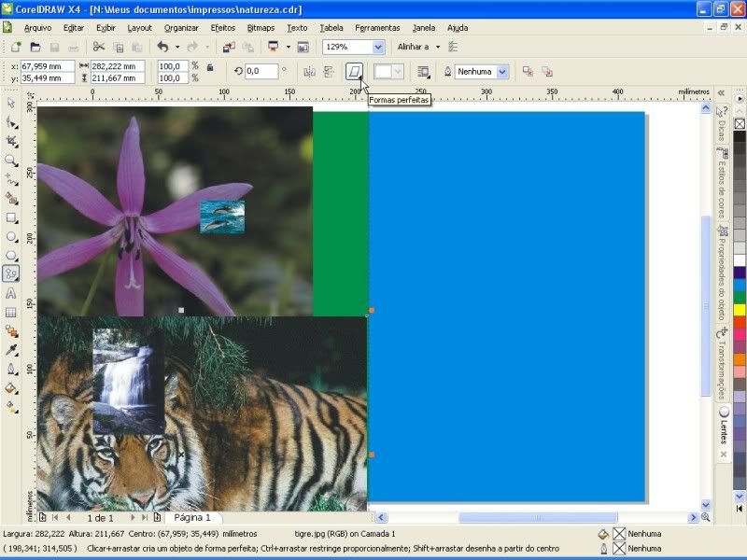Select the Text tool
747x560 pixels.
tap(11, 293)
